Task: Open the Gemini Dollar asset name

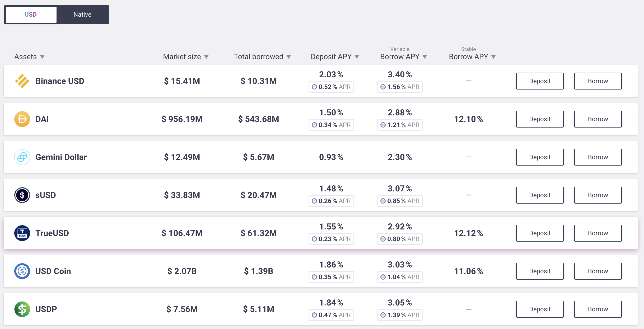Action: point(61,157)
